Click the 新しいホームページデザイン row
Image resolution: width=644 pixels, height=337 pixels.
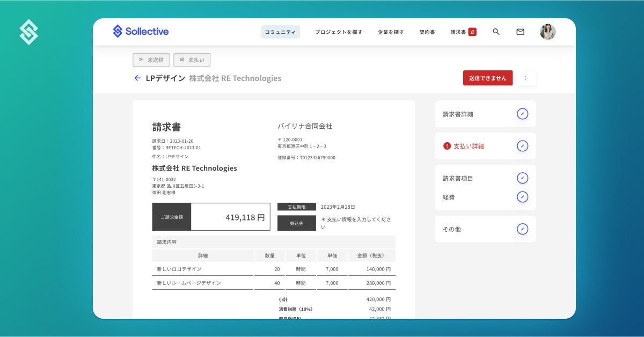point(274,283)
